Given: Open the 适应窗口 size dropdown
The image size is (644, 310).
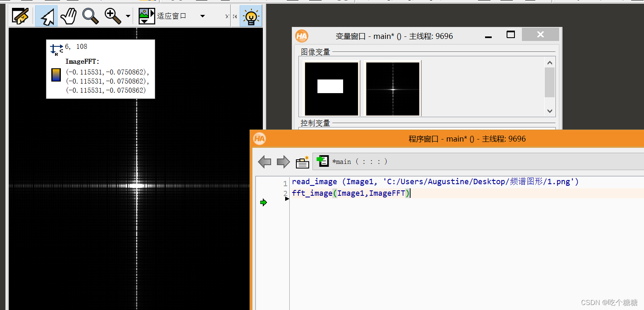Looking at the screenshot, I should (x=202, y=16).
